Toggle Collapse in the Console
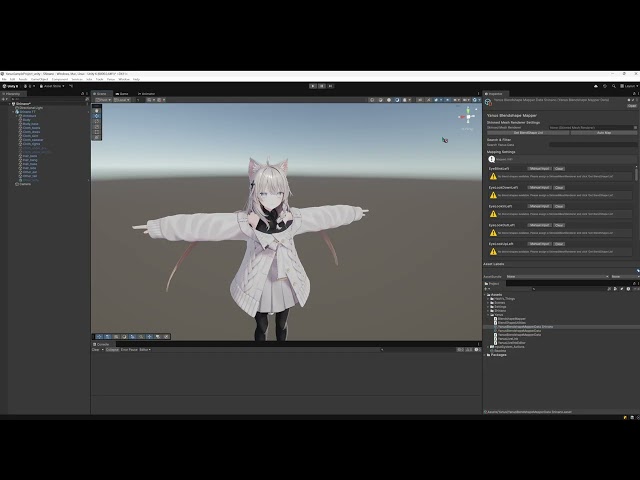640x480 pixels. click(112, 350)
